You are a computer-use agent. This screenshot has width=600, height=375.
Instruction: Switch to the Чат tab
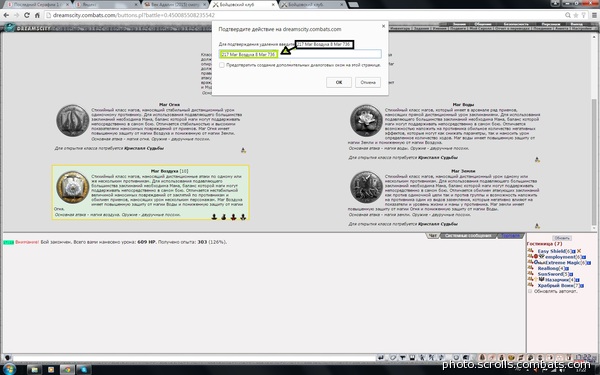click(x=433, y=236)
